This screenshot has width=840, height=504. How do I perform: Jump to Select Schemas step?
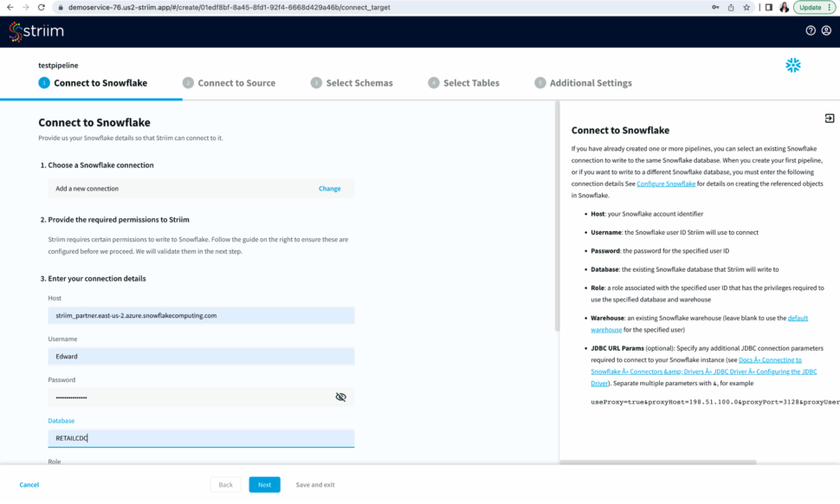[x=359, y=83]
